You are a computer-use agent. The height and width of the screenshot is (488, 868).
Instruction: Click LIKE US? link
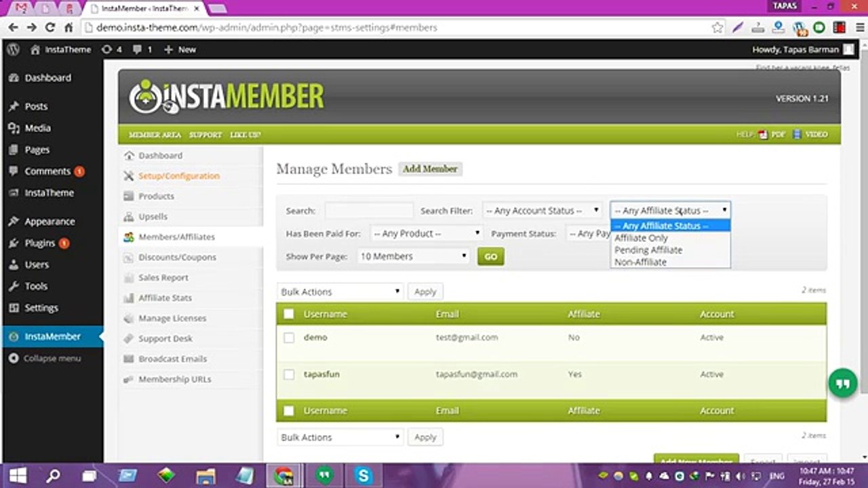coord(245,134)
